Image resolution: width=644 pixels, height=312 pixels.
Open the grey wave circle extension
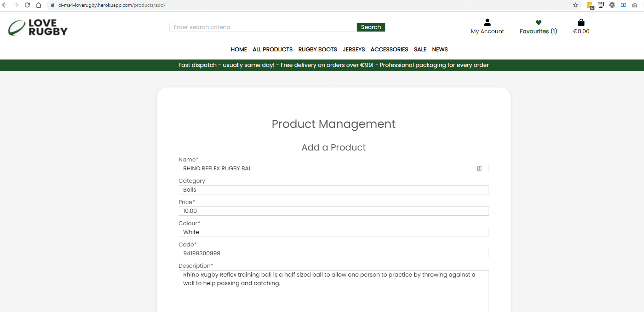(612, 5)
